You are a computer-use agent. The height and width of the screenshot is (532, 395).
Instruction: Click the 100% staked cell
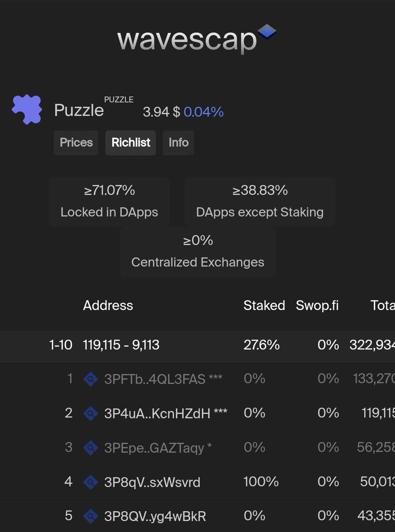click(x=261, y=481)
